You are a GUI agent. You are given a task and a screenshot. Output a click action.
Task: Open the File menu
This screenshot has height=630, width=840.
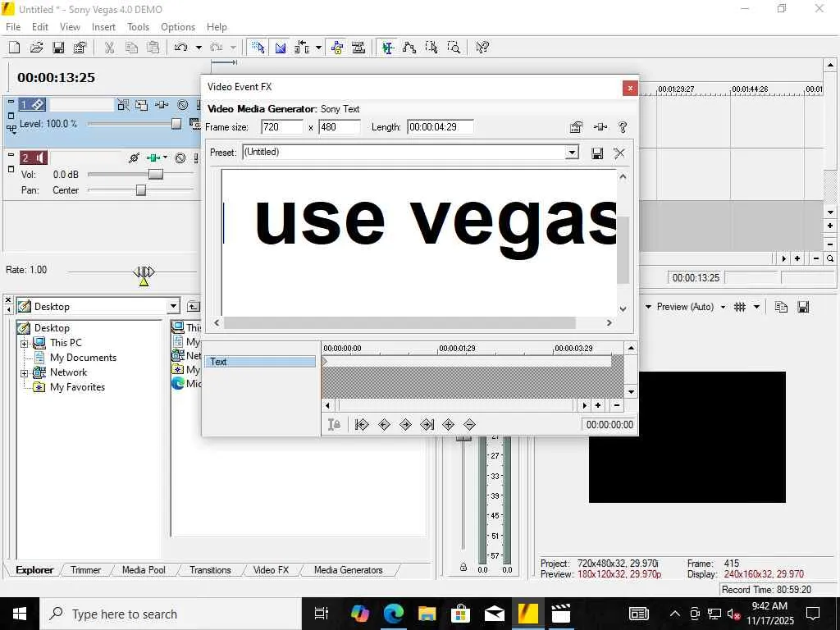click(x=13, y=27)
